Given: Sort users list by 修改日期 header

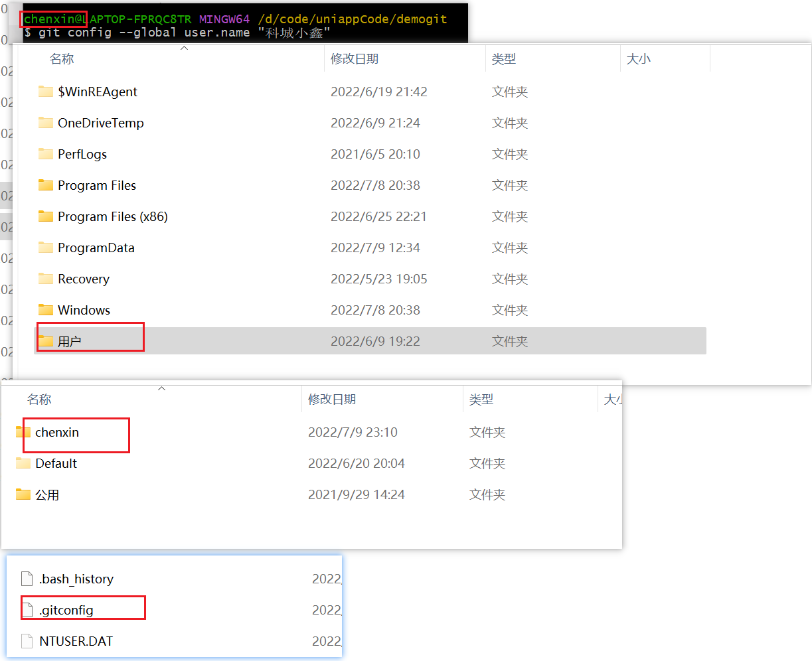Looking at the screenshot, I should click(x=332, y=400).
